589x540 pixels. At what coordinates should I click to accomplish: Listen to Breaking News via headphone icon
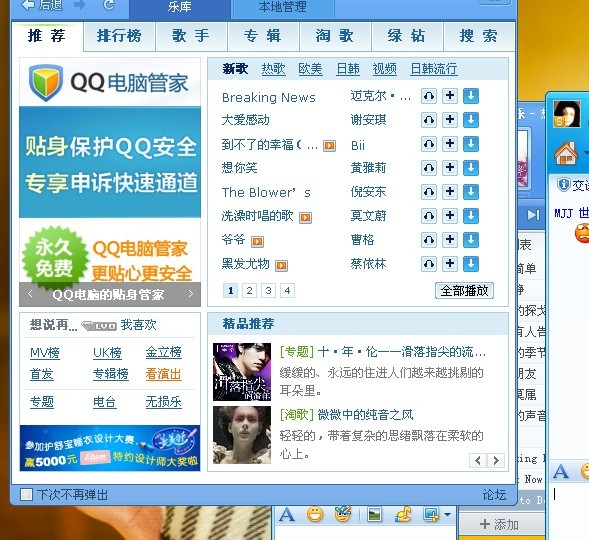pos(429,97)
